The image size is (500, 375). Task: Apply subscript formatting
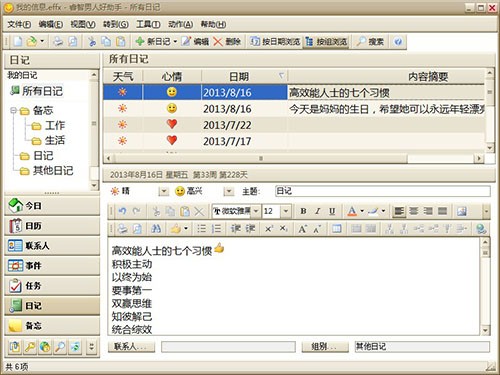pyautogui.click(x=283, y=229)
